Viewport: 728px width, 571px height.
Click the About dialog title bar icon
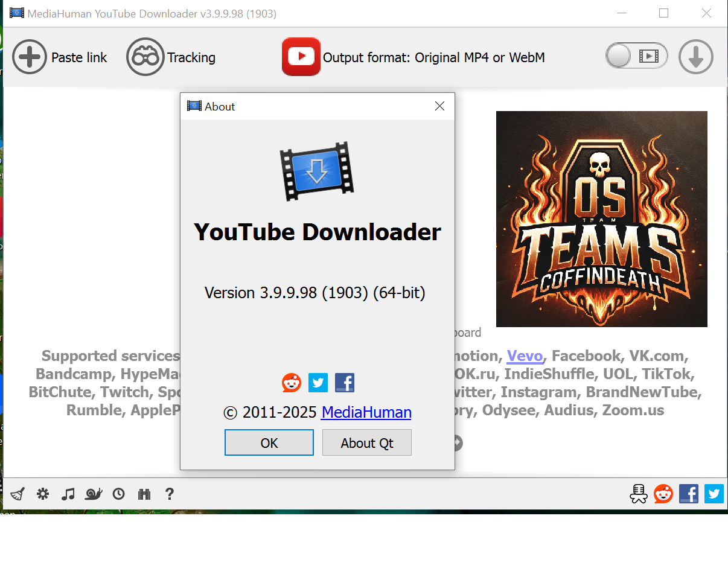pos(194,106)
